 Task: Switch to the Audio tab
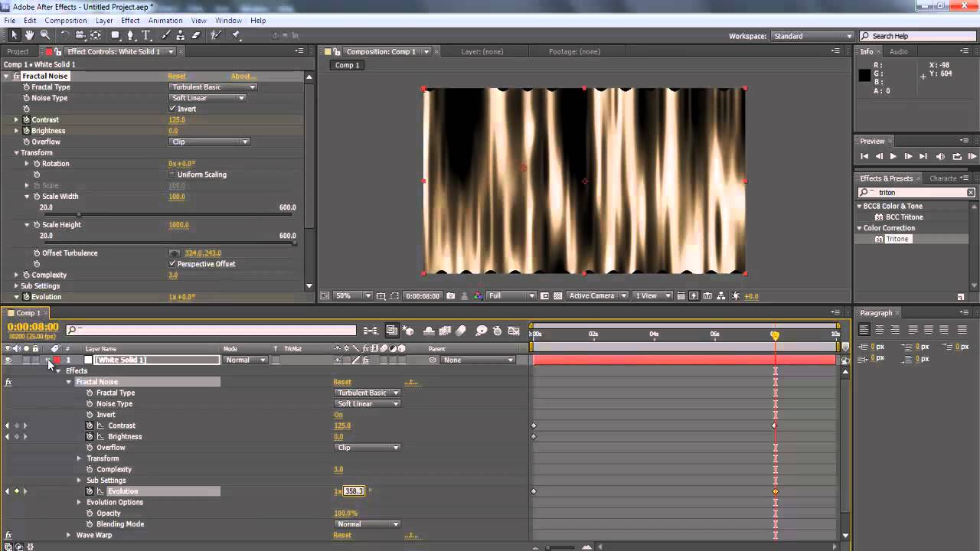click(x=898, y=51)
